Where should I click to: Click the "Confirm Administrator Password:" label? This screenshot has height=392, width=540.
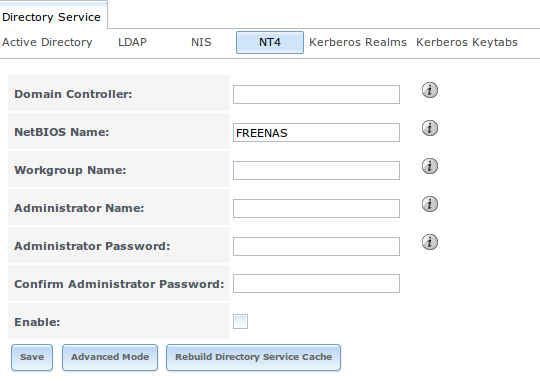[x=119, y=284]
